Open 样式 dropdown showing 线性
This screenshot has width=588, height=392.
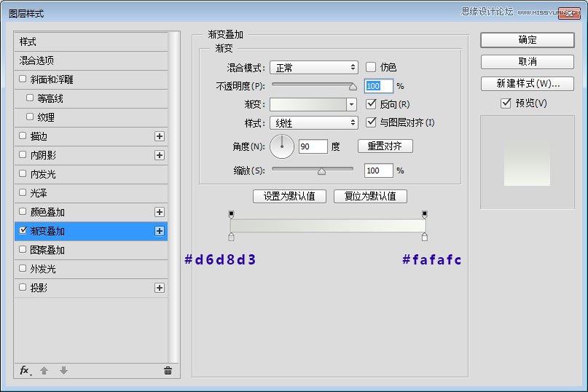pos(314,123)
